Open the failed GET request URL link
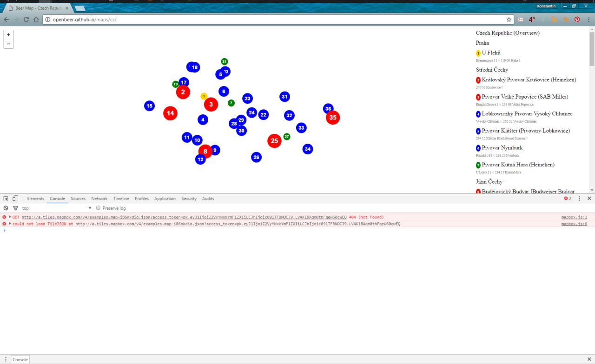 tap(184, 217)
